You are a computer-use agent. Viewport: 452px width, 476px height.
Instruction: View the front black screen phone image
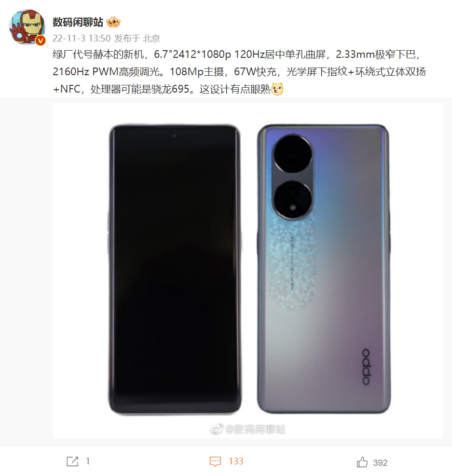point(175,269)
